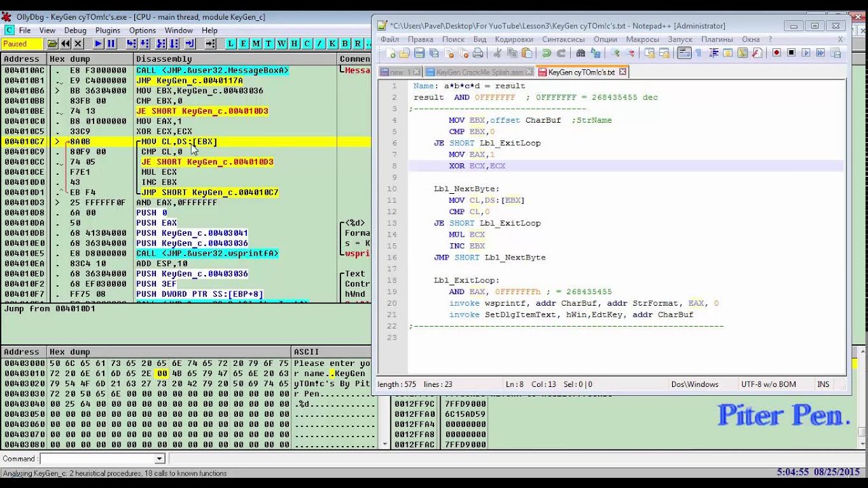This screenshot has width=868, height=488.
Task: Click INS indicator in Notepad++ status bar
Action: 823,384
